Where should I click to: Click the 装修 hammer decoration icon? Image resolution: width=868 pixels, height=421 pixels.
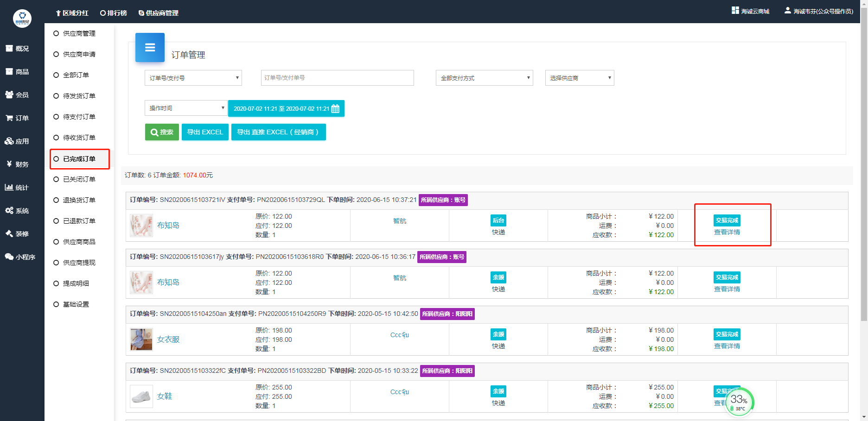(9, 234)
